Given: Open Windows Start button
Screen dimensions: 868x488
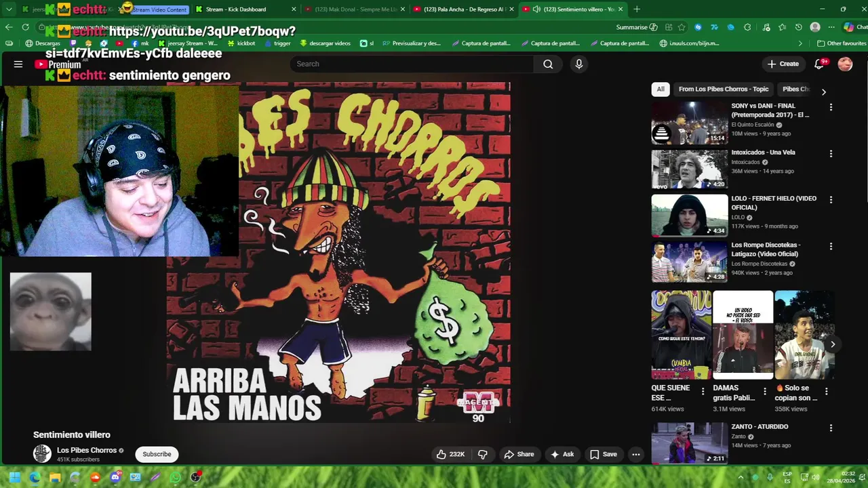Looking at the screenshot, I should [14, 477].
